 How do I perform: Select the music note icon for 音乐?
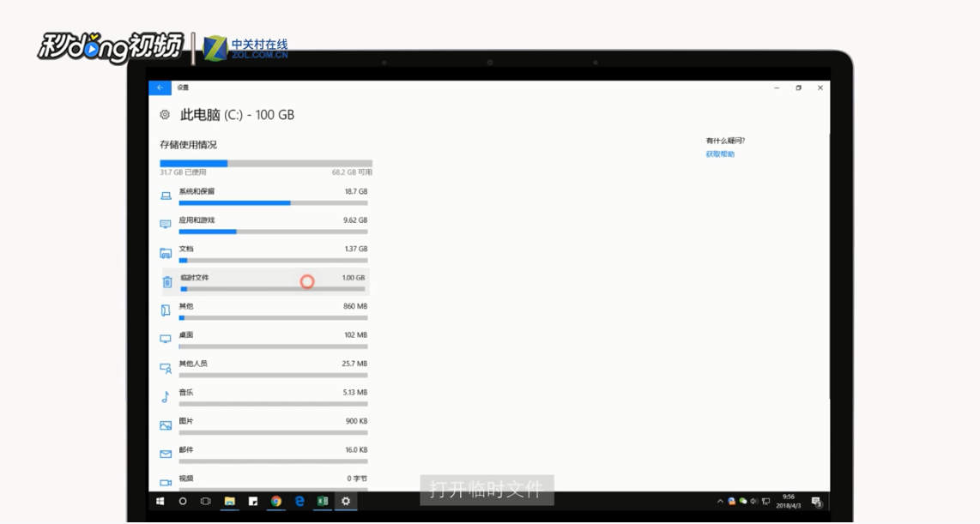tap(165, 396)
